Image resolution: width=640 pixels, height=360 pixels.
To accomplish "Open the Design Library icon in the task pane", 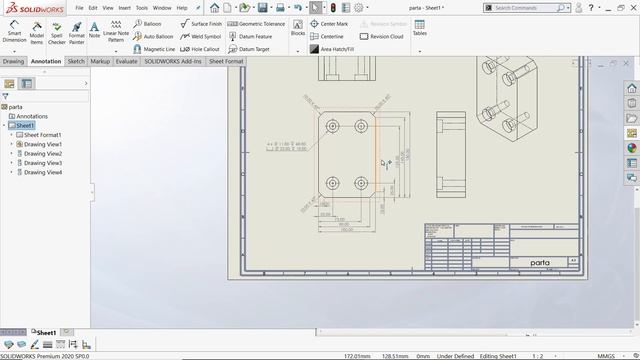I will (632, 103).
